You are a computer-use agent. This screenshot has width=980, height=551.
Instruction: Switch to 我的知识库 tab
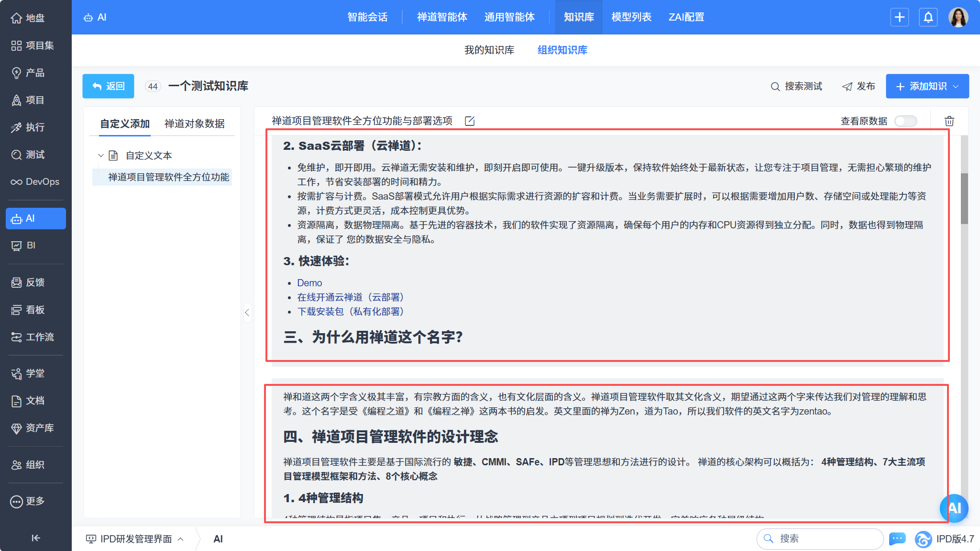(489, 50)
